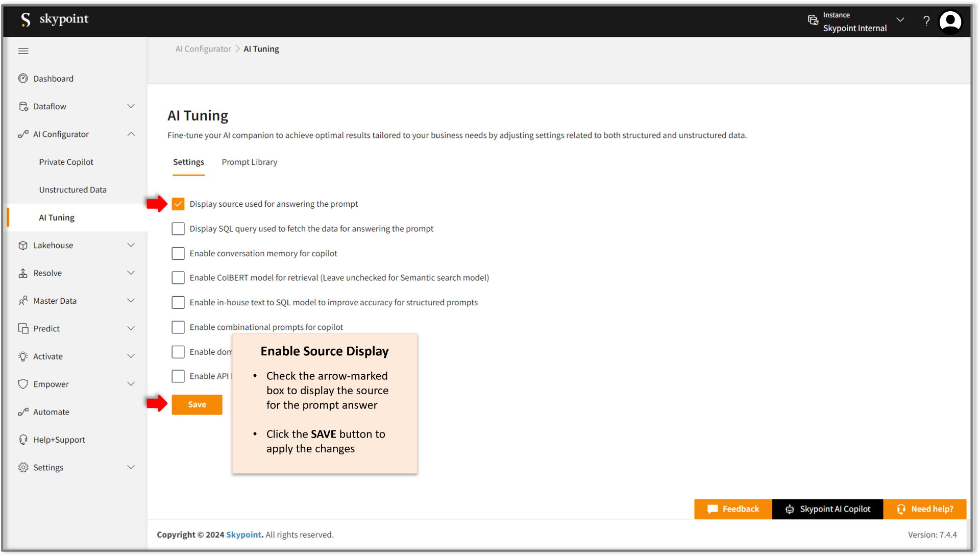Click the Dataflow icon in sidebar

(x=23, y=106)
